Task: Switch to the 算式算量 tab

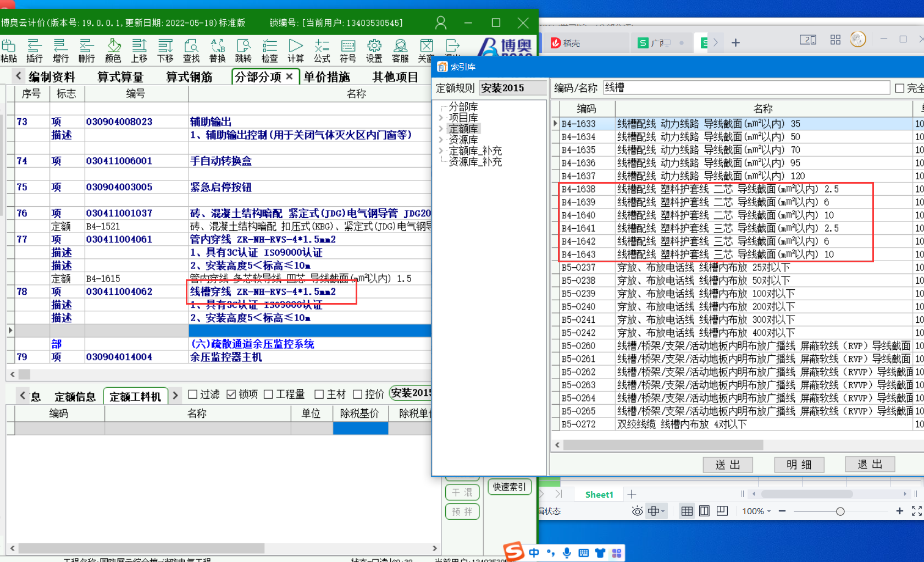Action: pyautogui.click(x=120, y=77)
